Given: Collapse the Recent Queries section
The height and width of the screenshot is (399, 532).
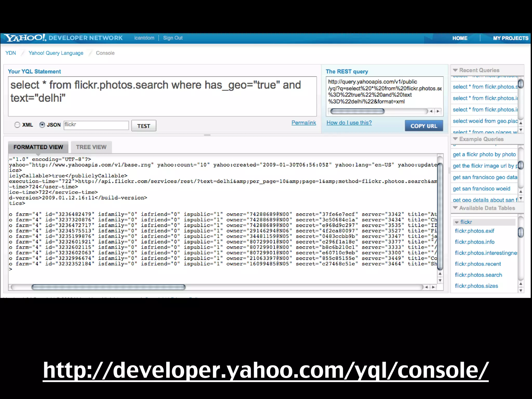Looking at the screenshot, I should (455, 70).
